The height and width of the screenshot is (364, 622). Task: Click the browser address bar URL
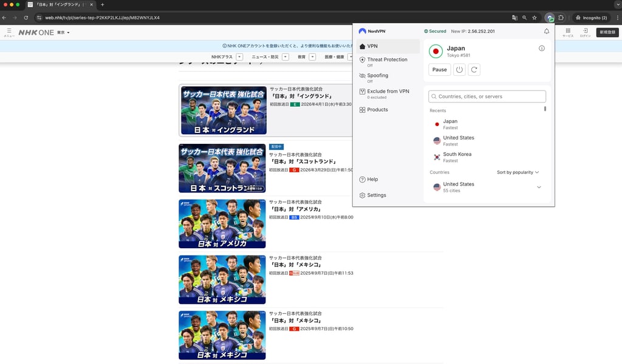pos(102,18)
